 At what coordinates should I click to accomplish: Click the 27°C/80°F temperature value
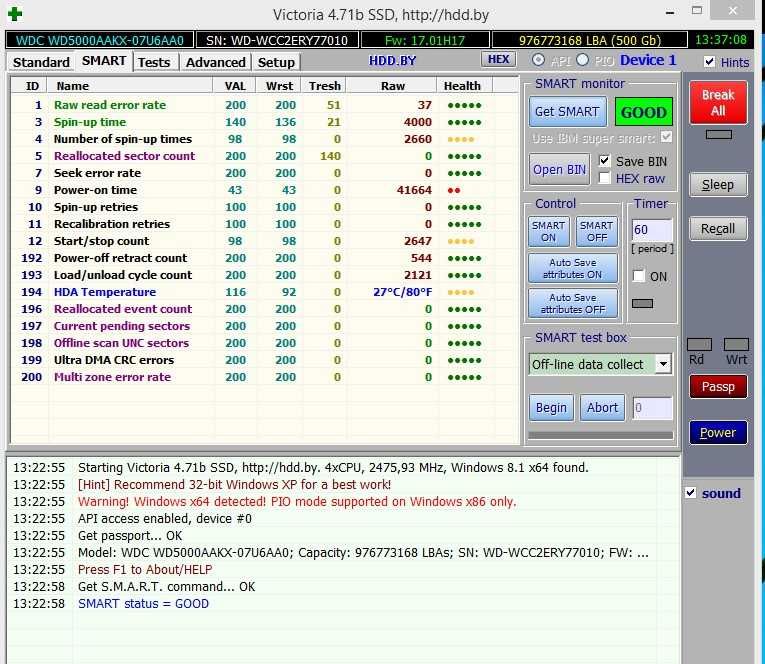[x=403, y=292]
